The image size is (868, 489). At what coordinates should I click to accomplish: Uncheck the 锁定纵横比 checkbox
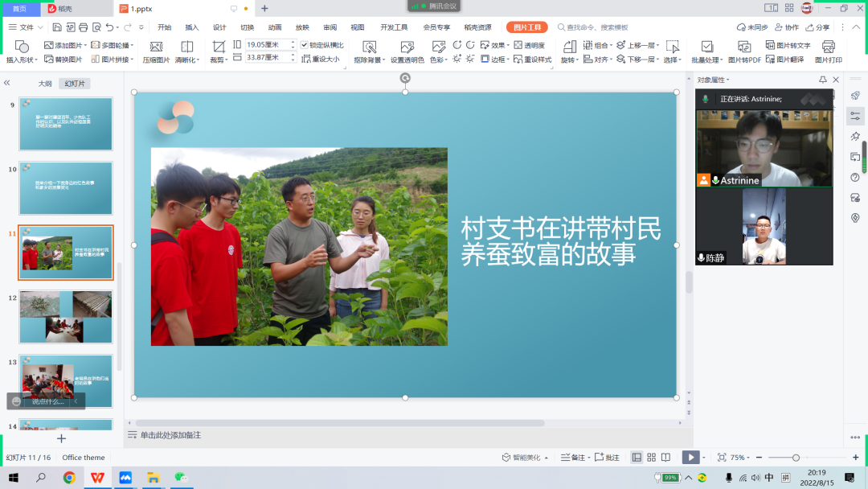click(x=305, y=45)
